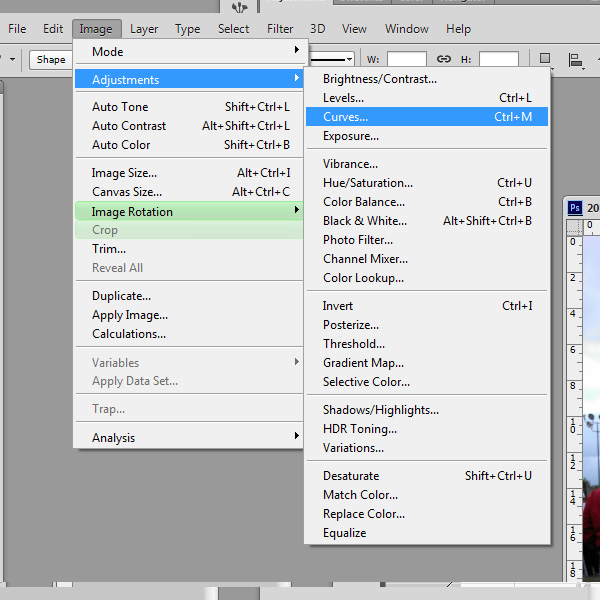Choose Trim from Image menu

click(x=189, y=249)
